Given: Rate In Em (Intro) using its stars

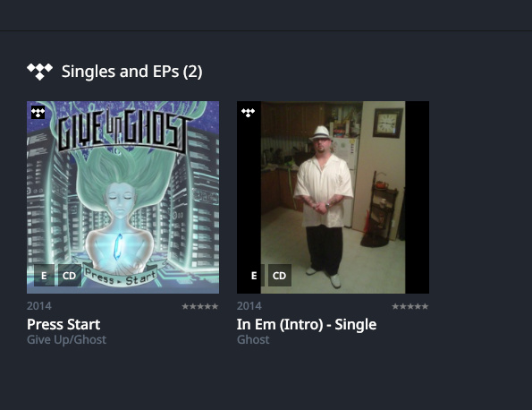Looking at the screenshot, I should tap(410, 306).
